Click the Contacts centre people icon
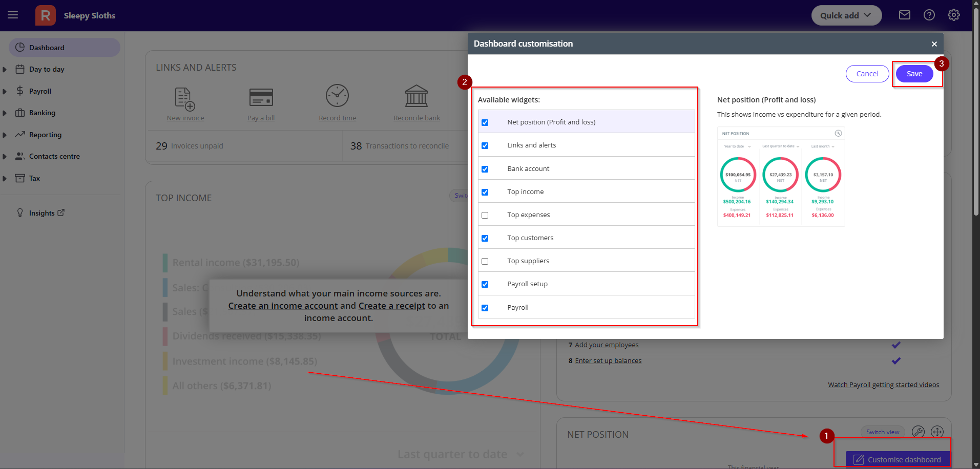 pos(20,156)
